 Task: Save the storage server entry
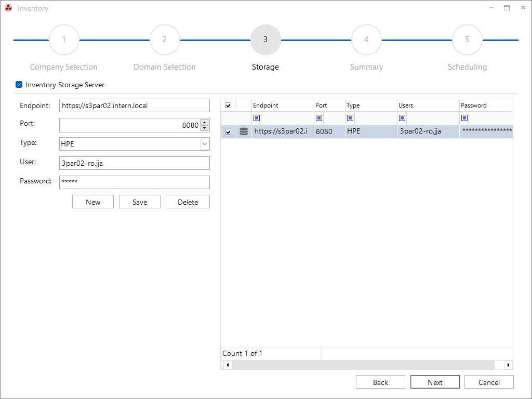point(140,202)
